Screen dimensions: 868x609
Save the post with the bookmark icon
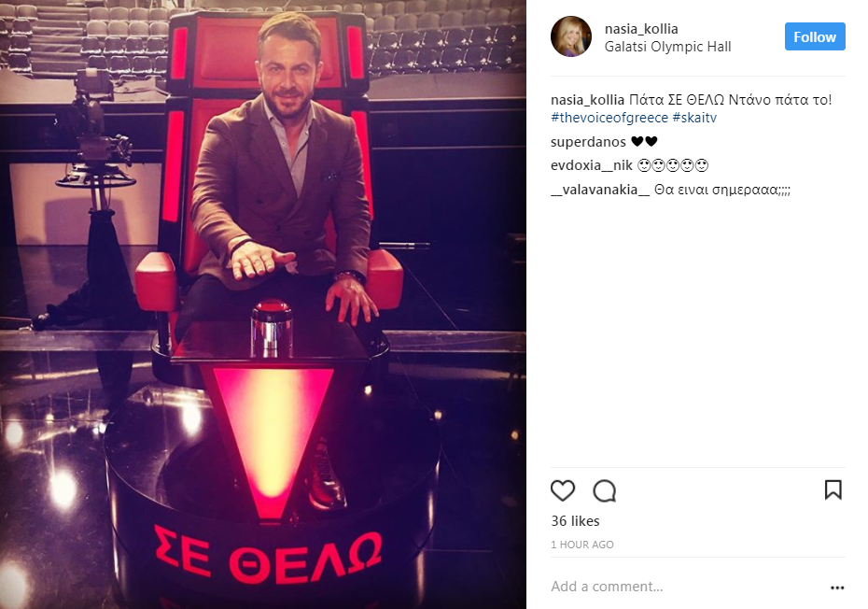tap(833, 489)
